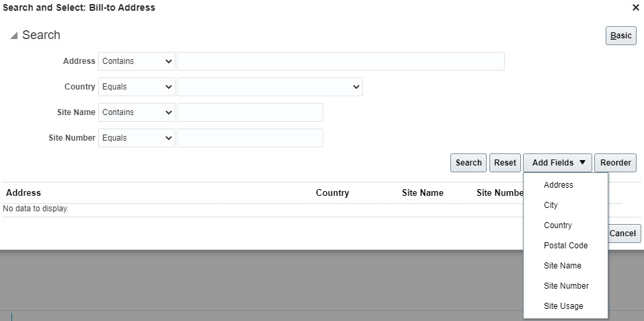Reset the search criteria
Viewport: 644px width, 321px height.
click(505, 163)
